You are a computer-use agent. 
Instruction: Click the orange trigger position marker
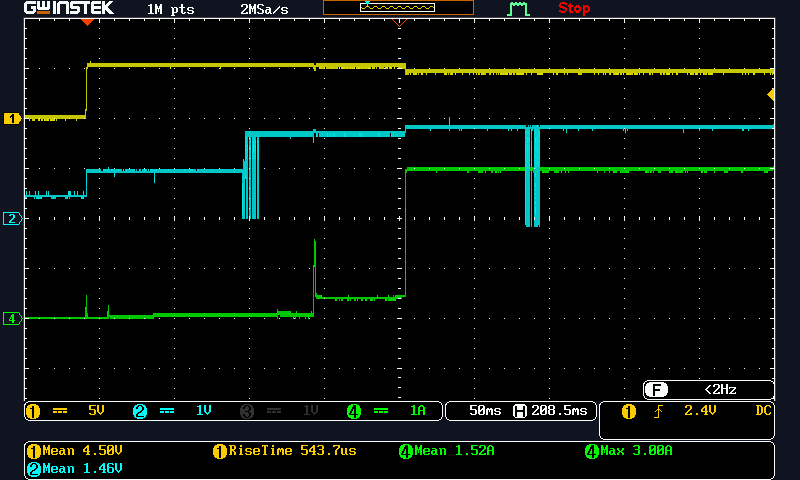point(87,21)
